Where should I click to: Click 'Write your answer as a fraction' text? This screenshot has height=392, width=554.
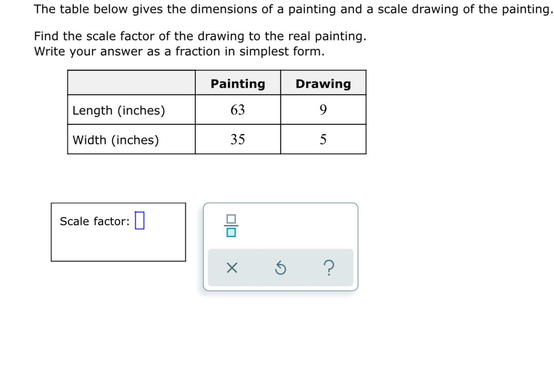pyautogui.click(x=179, y=52)
